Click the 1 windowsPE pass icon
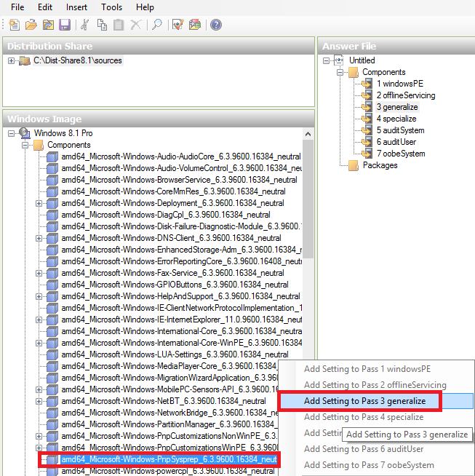475x476 pixels. point(367,84)
